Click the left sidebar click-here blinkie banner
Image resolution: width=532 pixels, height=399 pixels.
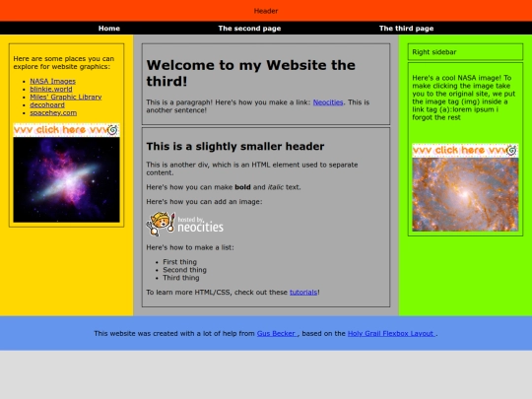(67, 130)
